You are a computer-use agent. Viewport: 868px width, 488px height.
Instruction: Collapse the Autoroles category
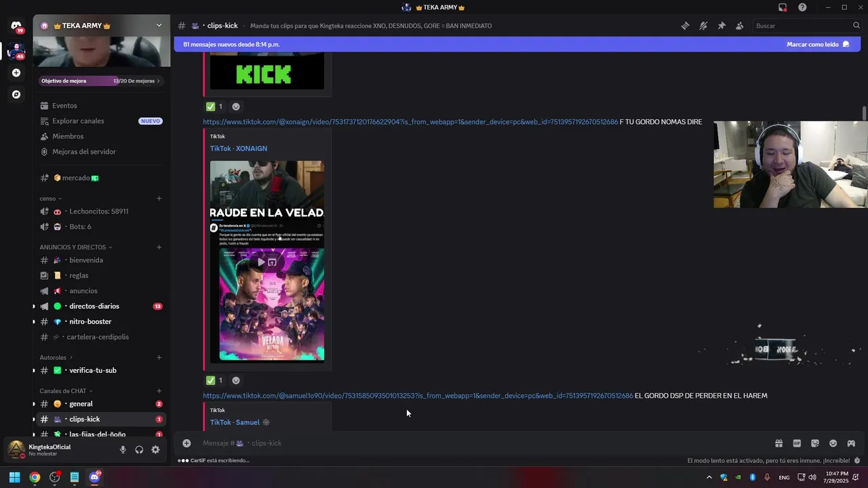coord(56,357)
